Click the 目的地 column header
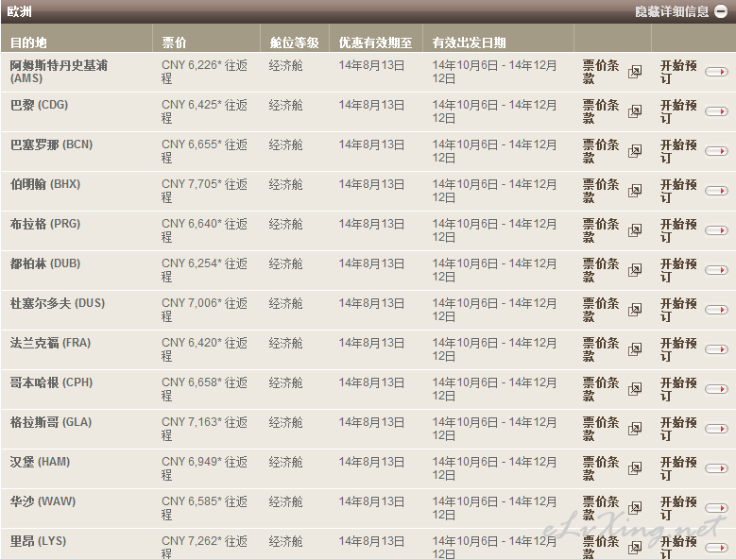This screenshot has width=736, height=560. (28, 42)
